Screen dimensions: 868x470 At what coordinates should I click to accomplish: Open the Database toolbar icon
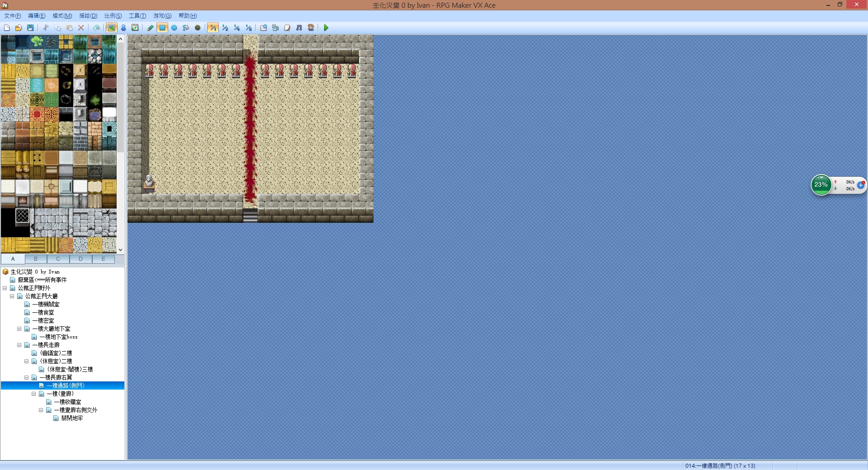(264, 28)
